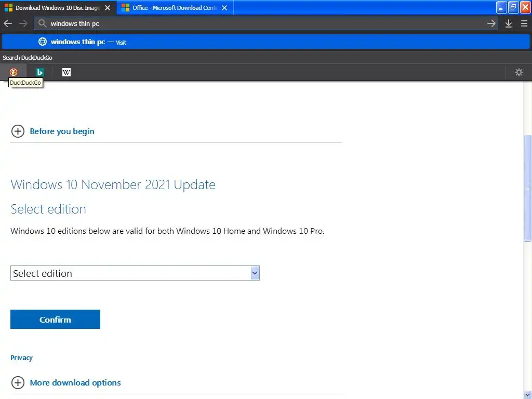The width and height of the screenshot is (532, 399).
Task: Click the Windows 10 editions validity sentence
Action: click(x=167, y=231)
